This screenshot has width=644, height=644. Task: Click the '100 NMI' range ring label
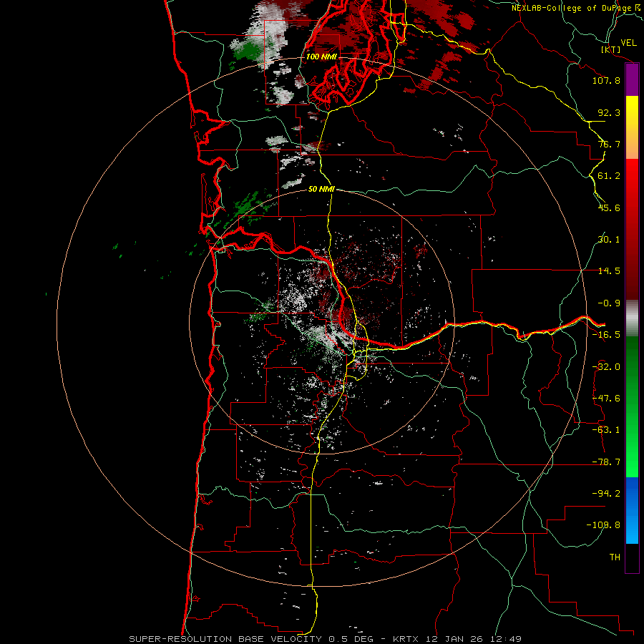click(321, 57)
